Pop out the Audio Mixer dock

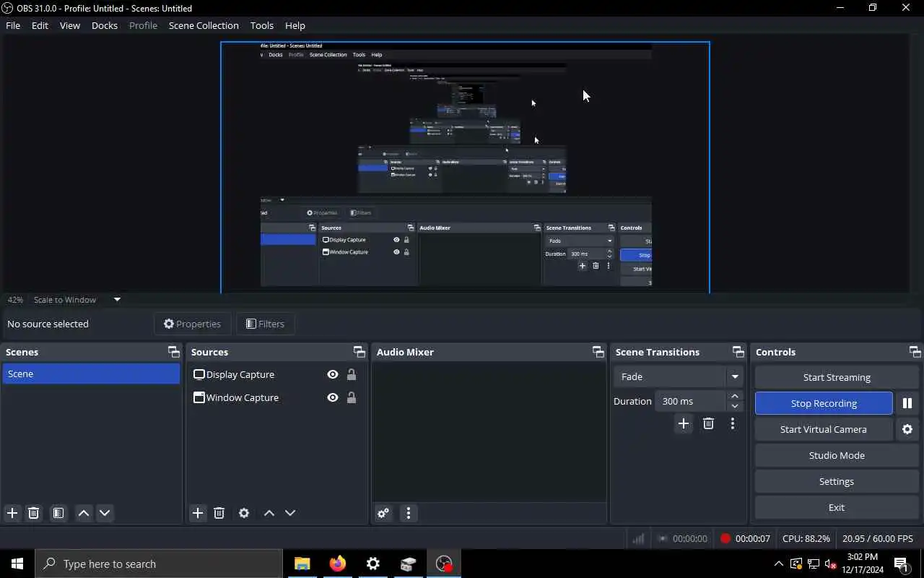[598, 352]
